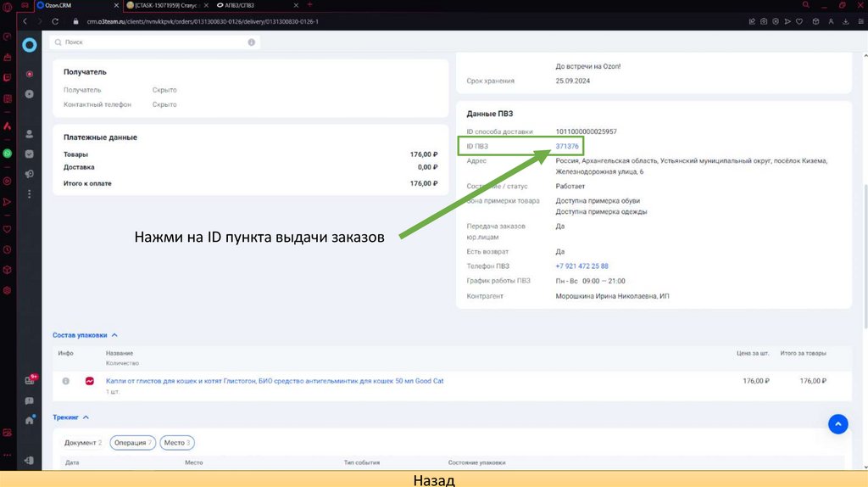Open WhatsApp in browser sidebar

coord(7,154)
